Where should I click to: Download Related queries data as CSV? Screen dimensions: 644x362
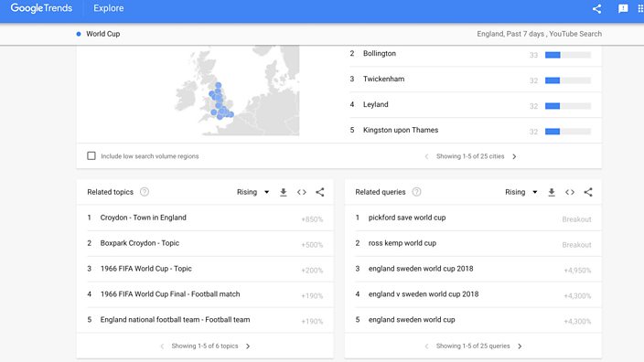coord(552,192)
